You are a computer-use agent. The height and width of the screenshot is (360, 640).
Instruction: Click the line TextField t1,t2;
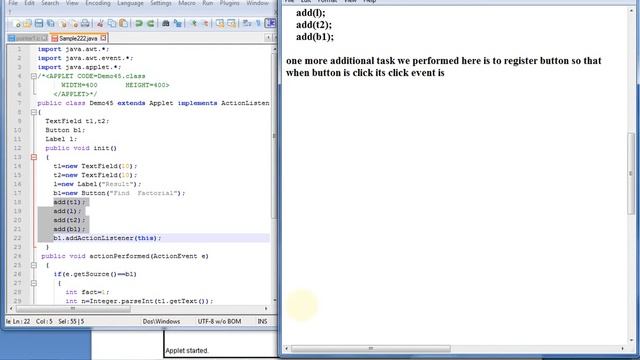coord(77,121)
